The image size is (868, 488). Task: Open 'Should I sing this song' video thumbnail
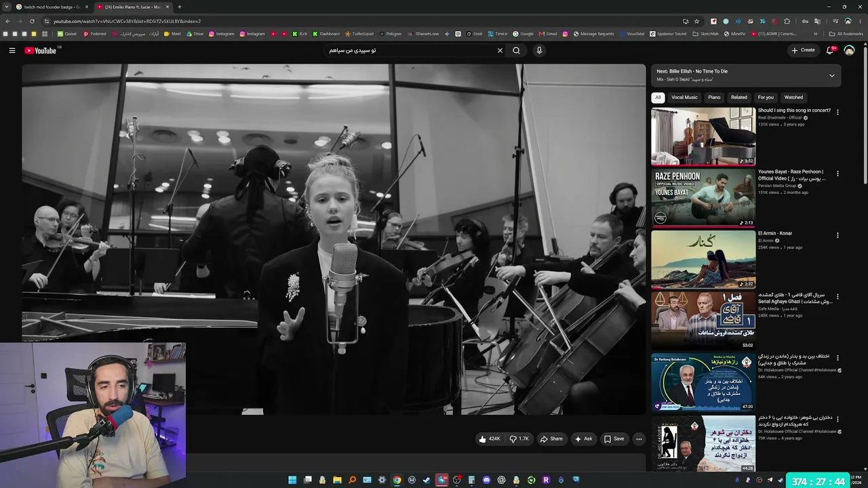pos(703,136)
